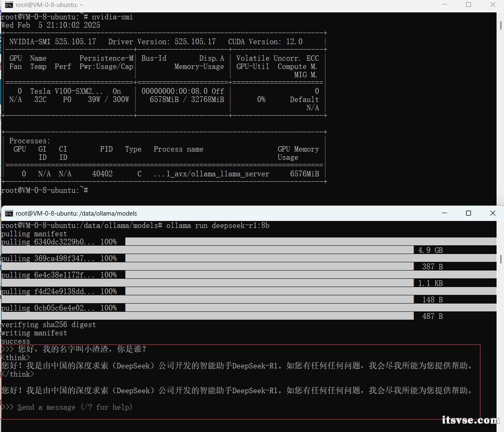Click the '00000000:00:08.0 Off' bus ID
The image size is (504, 432).
click(182, 91)
